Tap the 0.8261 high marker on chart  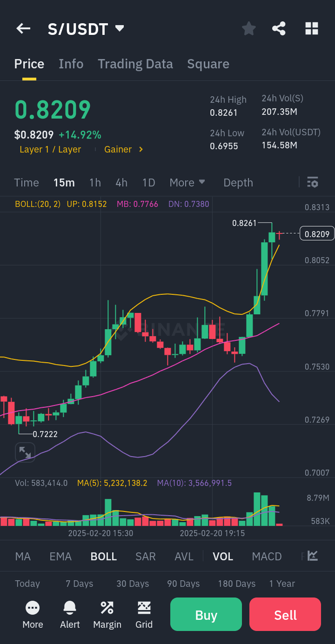[x=245, y=223]
